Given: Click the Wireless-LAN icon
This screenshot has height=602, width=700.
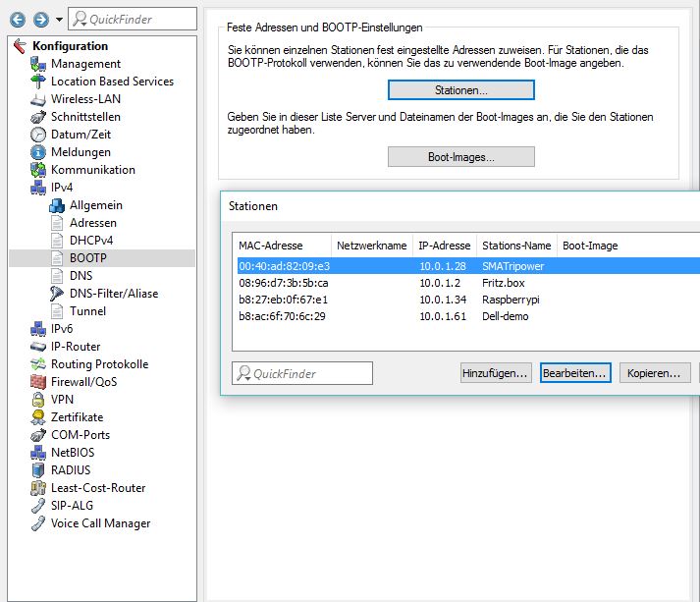Looking at the screenshot, I should point(38,99).
